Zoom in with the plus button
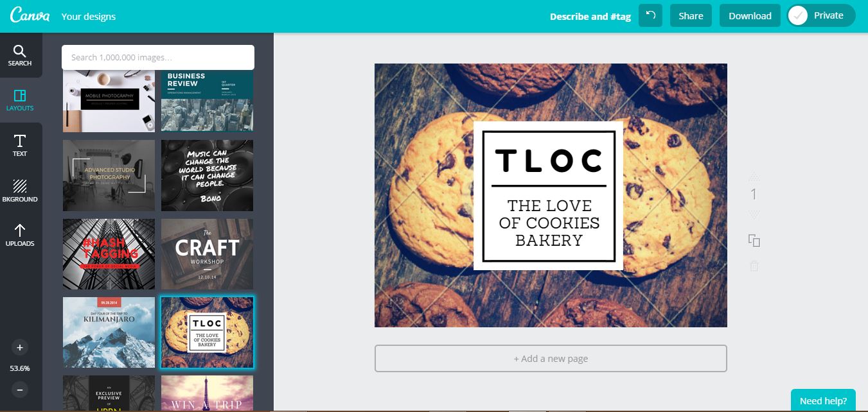This screenshot has height=412, width=868. [20, 347]
